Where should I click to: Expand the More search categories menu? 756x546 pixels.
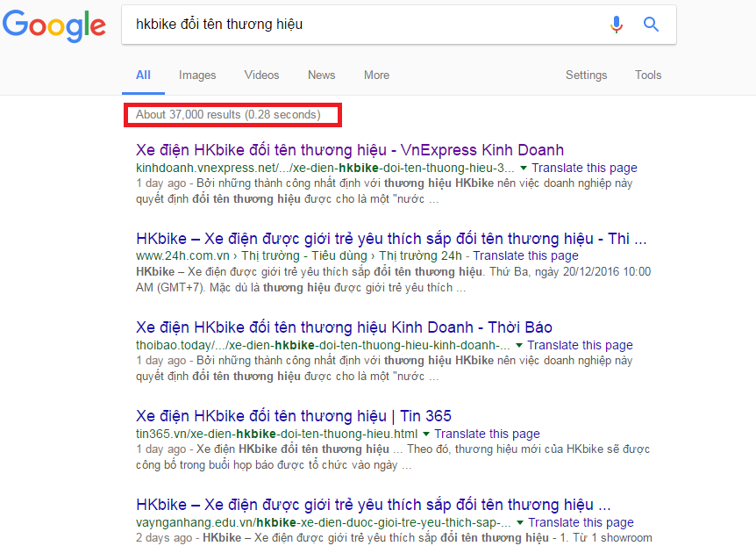(376, 75)
